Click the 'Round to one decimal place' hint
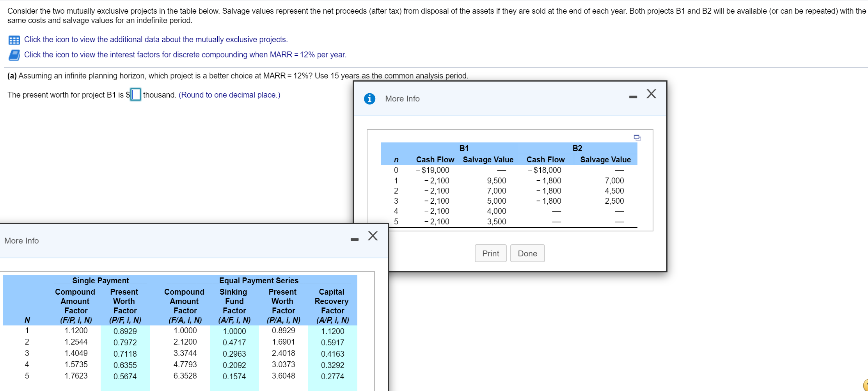The width and height of the screenshot is (868, 391). [229, 95]
